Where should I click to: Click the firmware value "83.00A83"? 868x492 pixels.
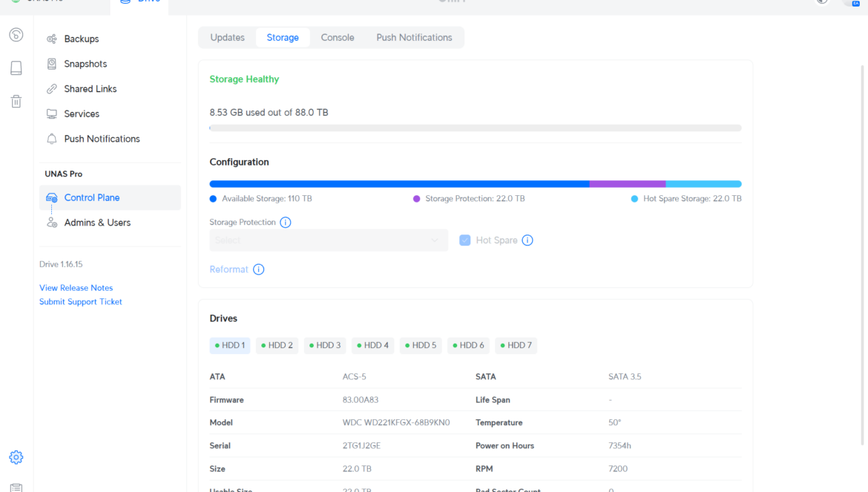(x=361, y=399)
